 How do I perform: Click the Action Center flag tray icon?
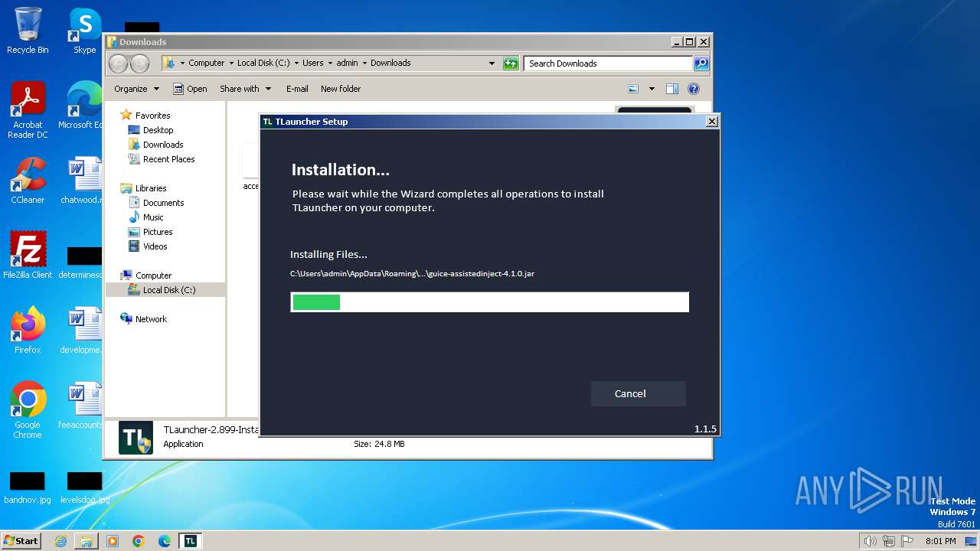pyautogui.click(x=907, y=541)
